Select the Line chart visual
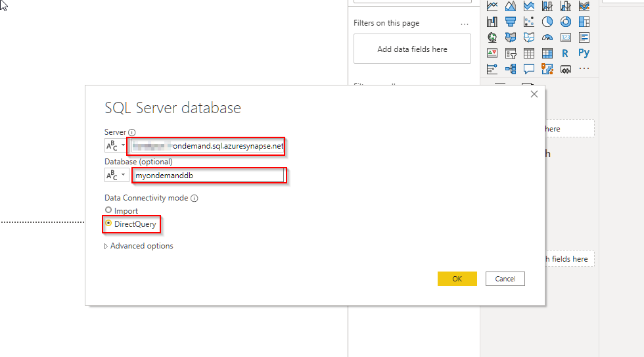Image resolution: width=644 pixels, height=357 pixels. point(492,6)
